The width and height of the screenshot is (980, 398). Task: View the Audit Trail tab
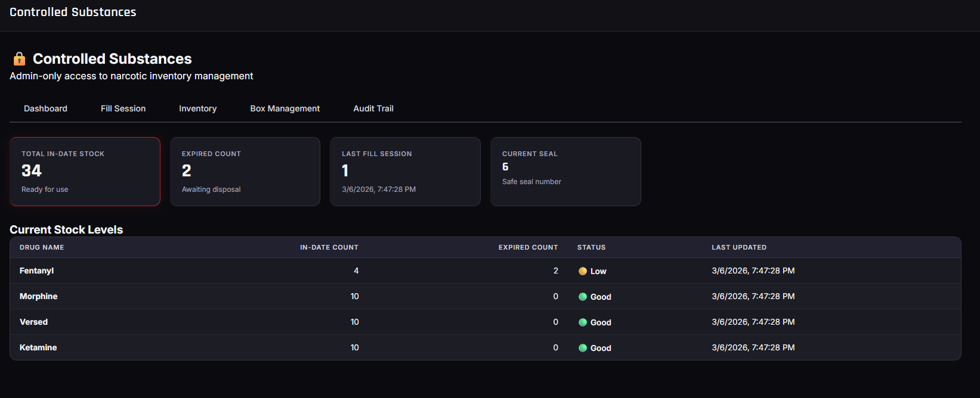pyautogui.click(x=373, y=108)
